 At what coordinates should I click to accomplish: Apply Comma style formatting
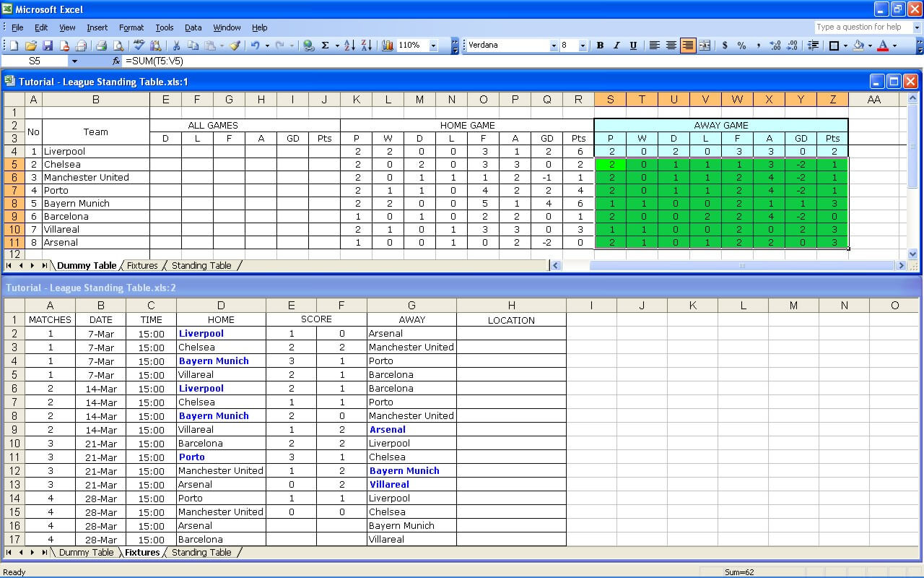pos(758,46)
